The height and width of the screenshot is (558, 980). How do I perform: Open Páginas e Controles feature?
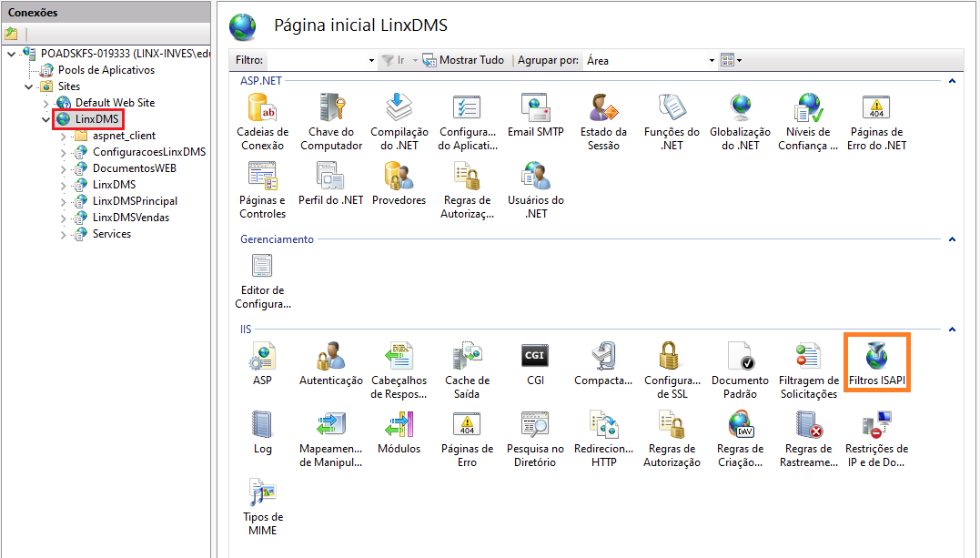pos(262,190)
